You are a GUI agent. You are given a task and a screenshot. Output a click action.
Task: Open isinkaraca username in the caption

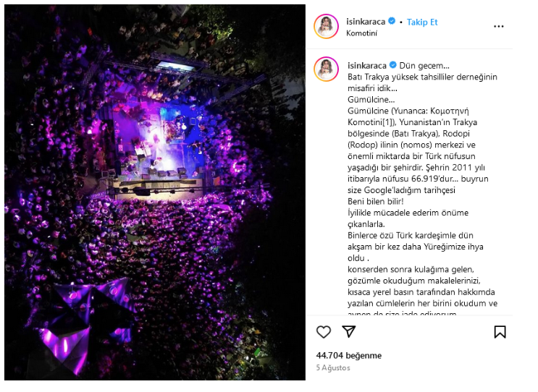point(367,65)
